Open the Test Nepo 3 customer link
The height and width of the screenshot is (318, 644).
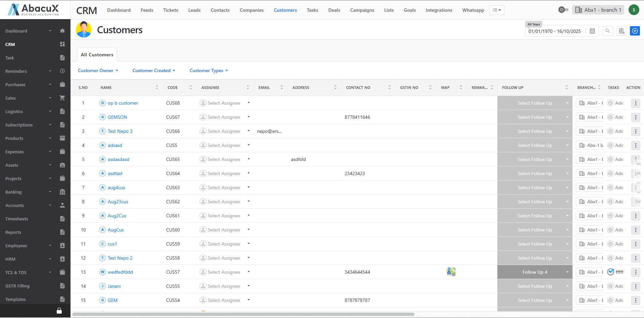(x=120, y=131)
